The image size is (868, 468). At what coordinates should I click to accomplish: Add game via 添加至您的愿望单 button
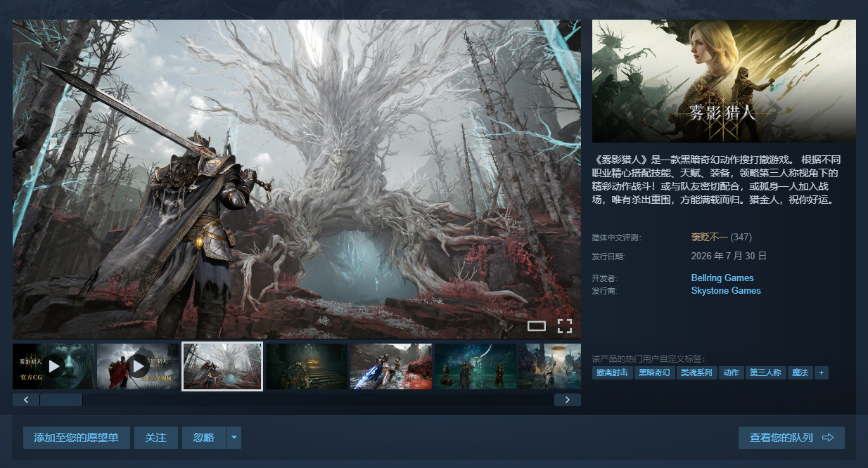77,438
